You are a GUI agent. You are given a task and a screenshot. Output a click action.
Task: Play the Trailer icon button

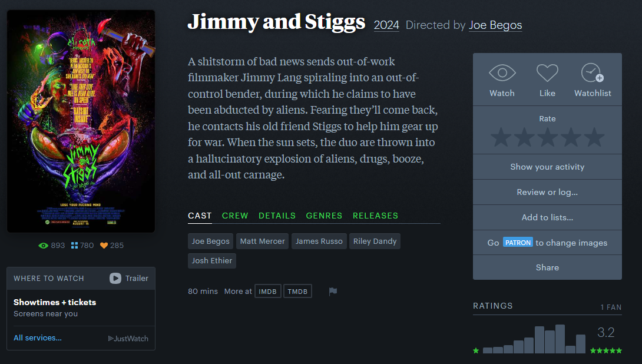pos(115,279)
